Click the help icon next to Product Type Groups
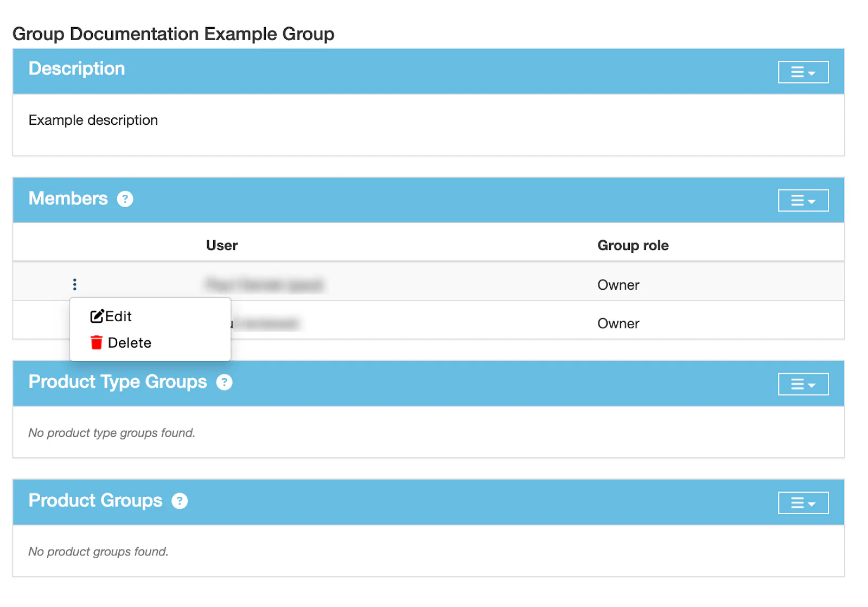The width and height of the screenshot is (868, 607). pos(224,382)
